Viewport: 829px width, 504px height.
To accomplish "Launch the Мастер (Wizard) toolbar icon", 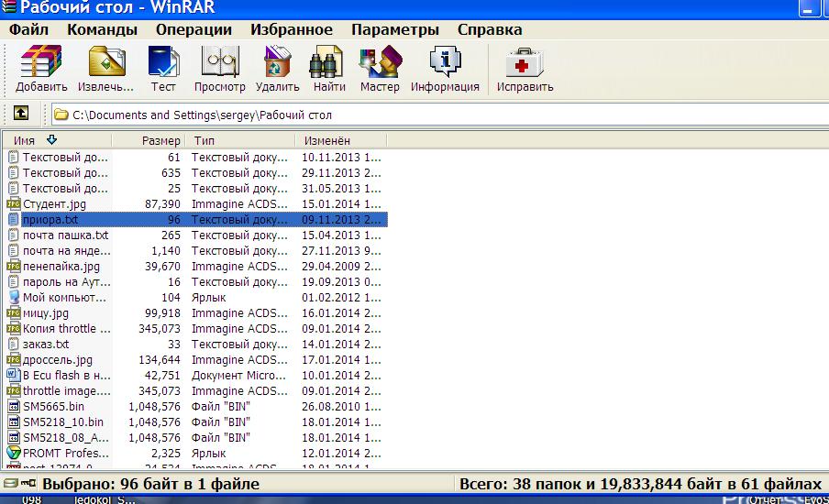I will (381, 61).
